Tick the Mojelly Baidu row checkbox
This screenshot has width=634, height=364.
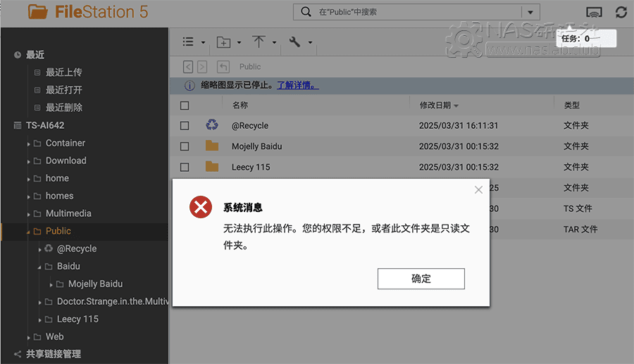185,146
